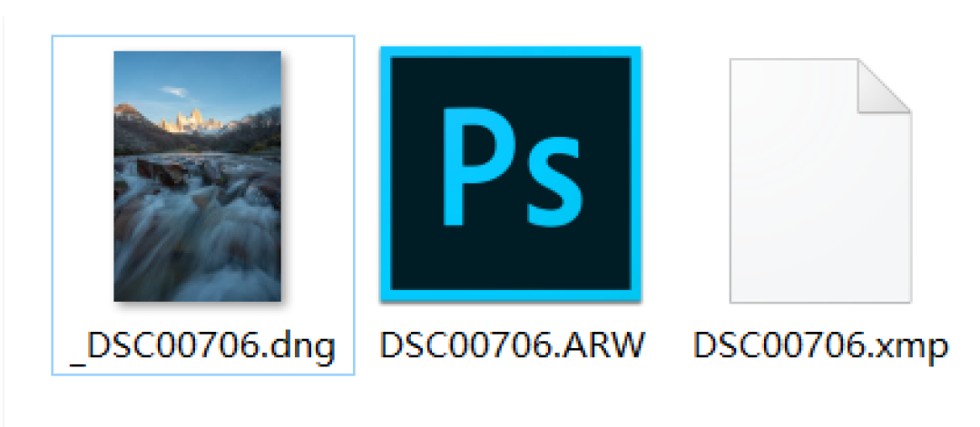Select the Photoshop icon of DSC00706.ARW
The width and height of the screenshot is (980, 427).
coord(511,174)
